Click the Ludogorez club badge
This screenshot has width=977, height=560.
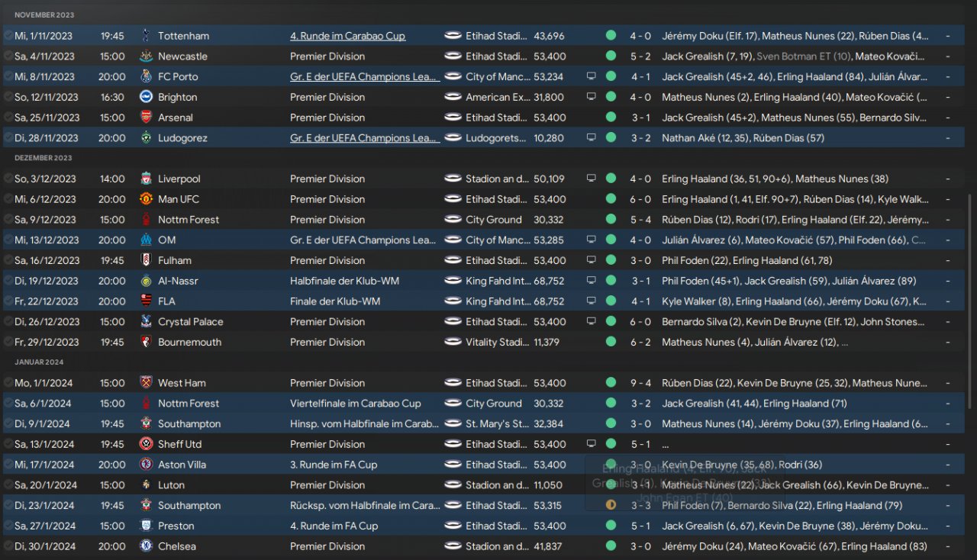click(x=146, y=138)
